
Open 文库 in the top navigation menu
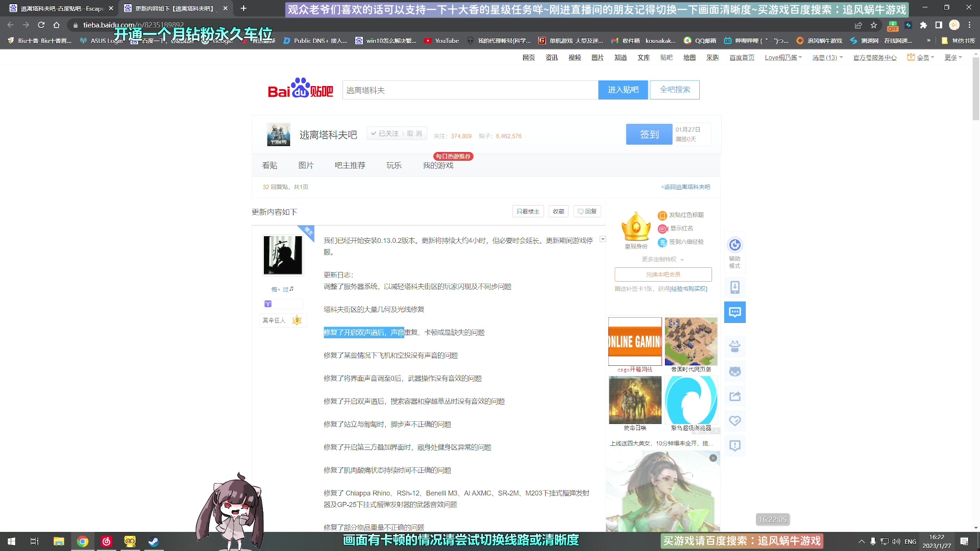click(644, 57)
